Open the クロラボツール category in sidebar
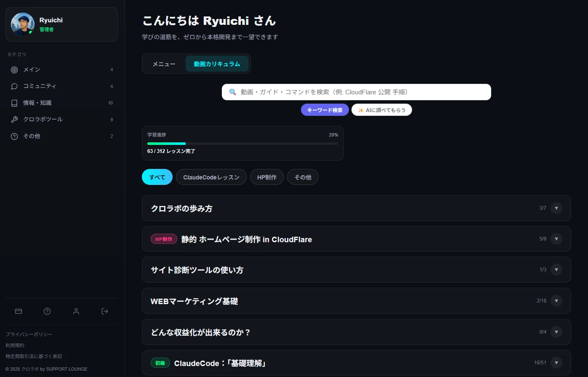The width and height of the screenshot is (588, 377). pyautogui.click(x=62, y=120)
